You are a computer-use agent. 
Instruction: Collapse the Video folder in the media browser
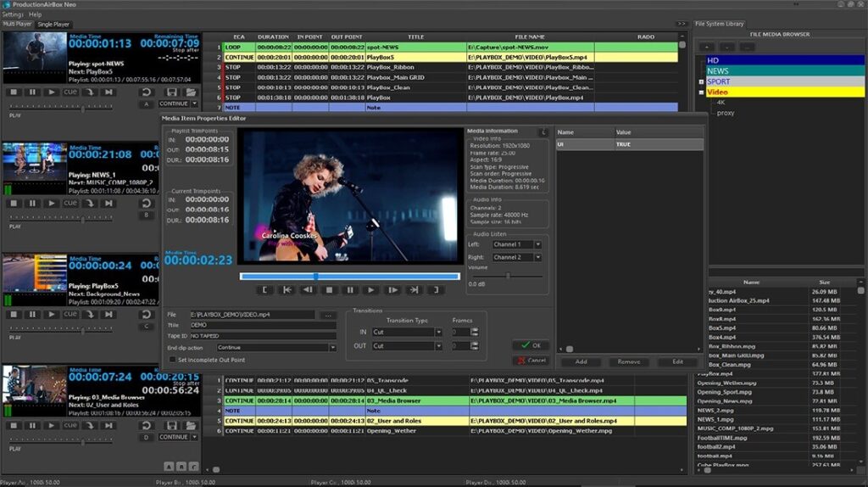[x=701, y=92]
